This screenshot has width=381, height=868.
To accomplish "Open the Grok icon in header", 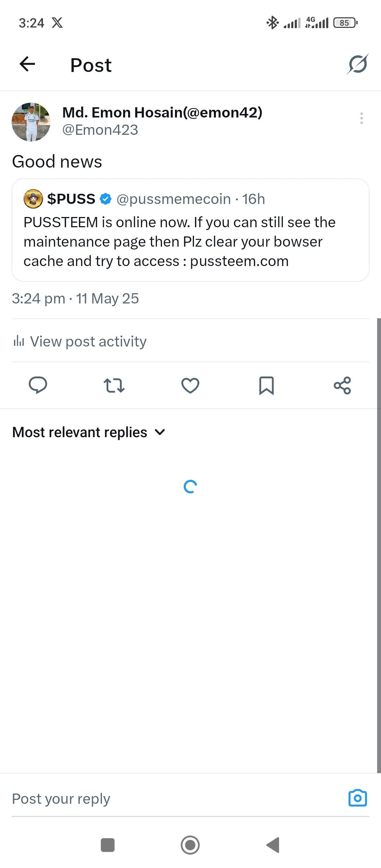I will pos(357,64).
